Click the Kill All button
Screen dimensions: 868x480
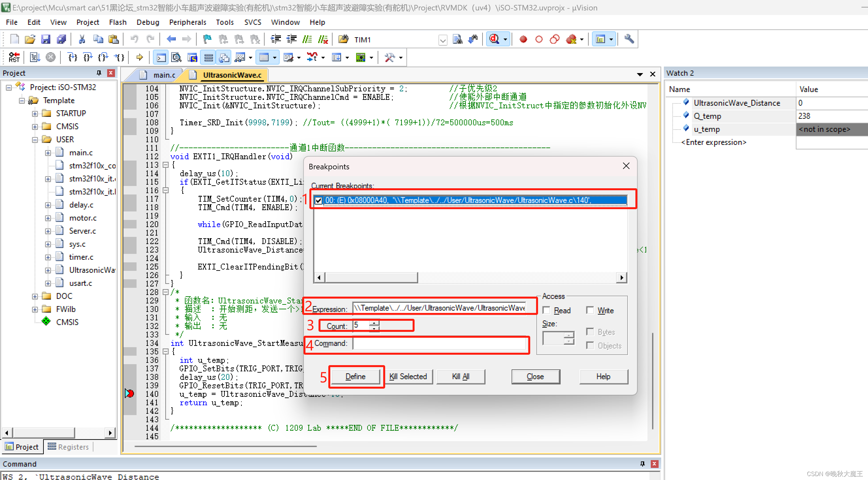(460, 376)
